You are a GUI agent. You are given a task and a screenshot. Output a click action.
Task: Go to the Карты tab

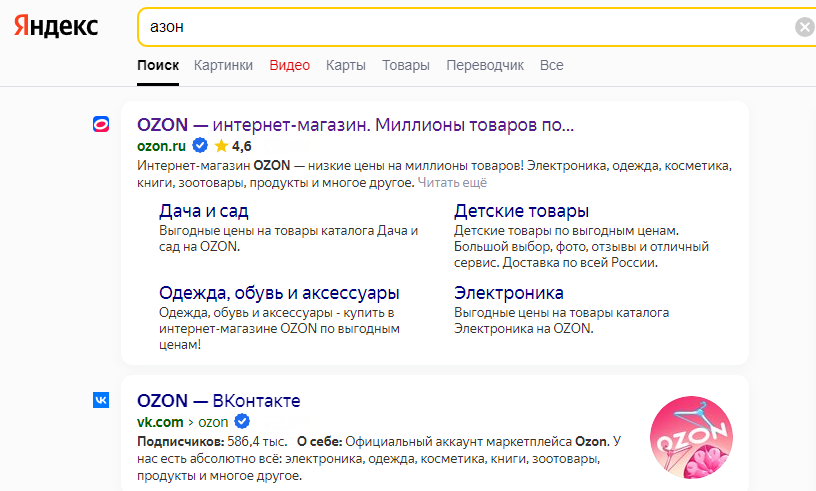pos(346,66)
